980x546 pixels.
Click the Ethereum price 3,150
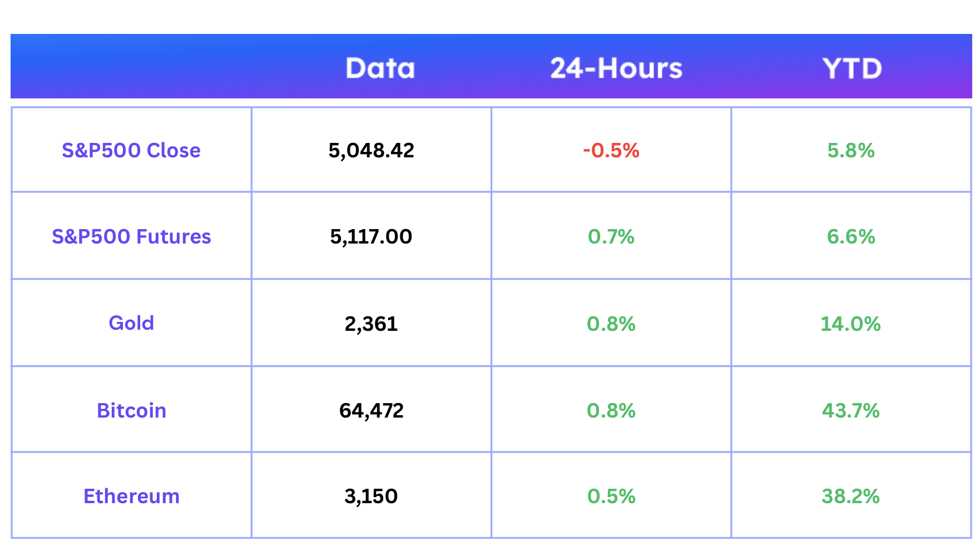pyautogui.click(x=371, y=497)
